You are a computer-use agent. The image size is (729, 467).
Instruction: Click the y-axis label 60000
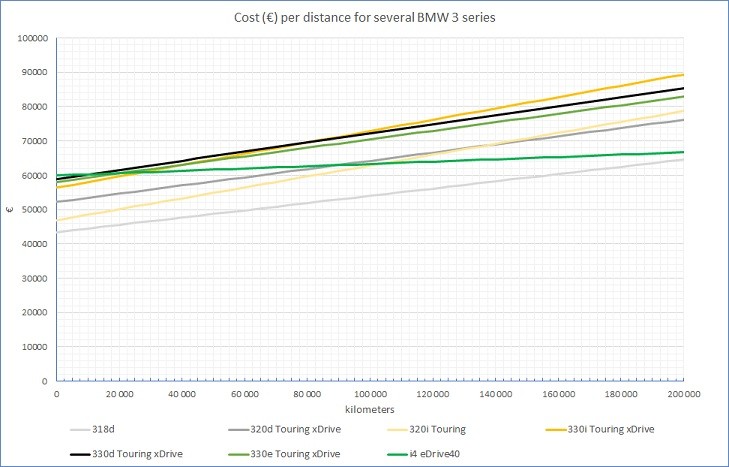[34, 175]
